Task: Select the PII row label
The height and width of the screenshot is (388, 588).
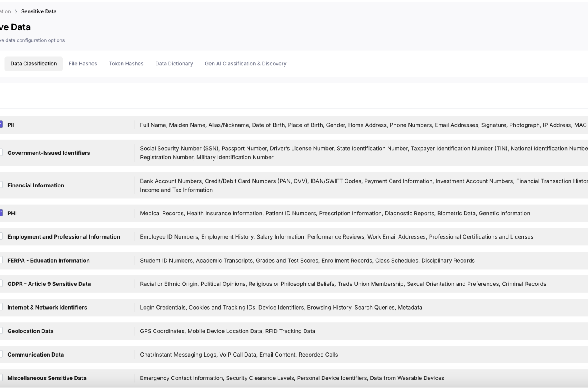Action: point(11,125)
